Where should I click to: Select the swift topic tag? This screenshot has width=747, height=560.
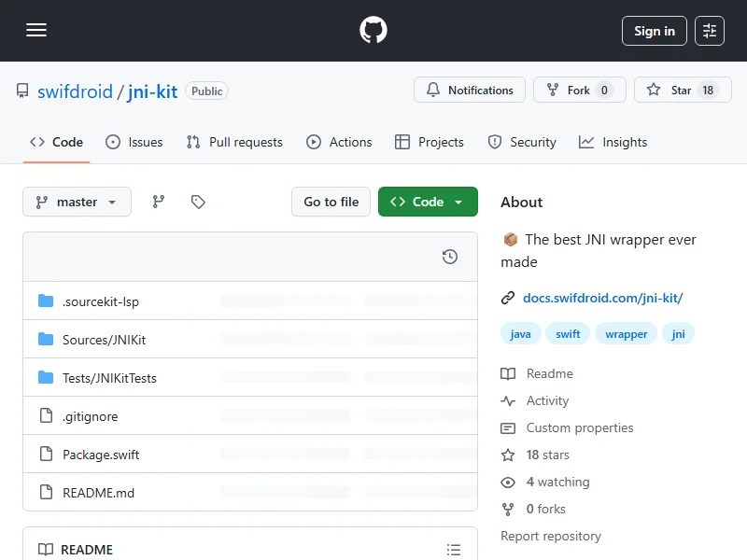point(568,333)
